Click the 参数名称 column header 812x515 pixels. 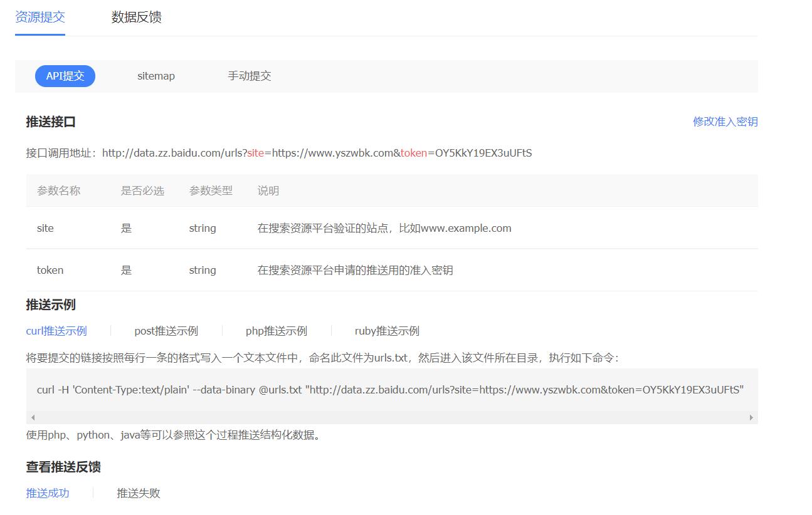coord(58,190)
